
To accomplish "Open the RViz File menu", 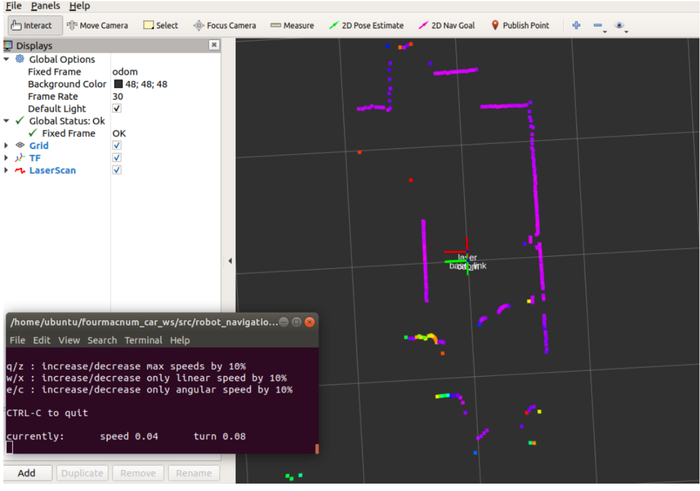I will pos(13,6).
